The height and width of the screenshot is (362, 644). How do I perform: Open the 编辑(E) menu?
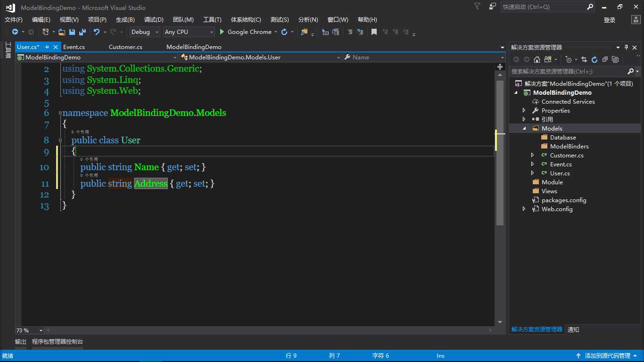pos(41,20)
